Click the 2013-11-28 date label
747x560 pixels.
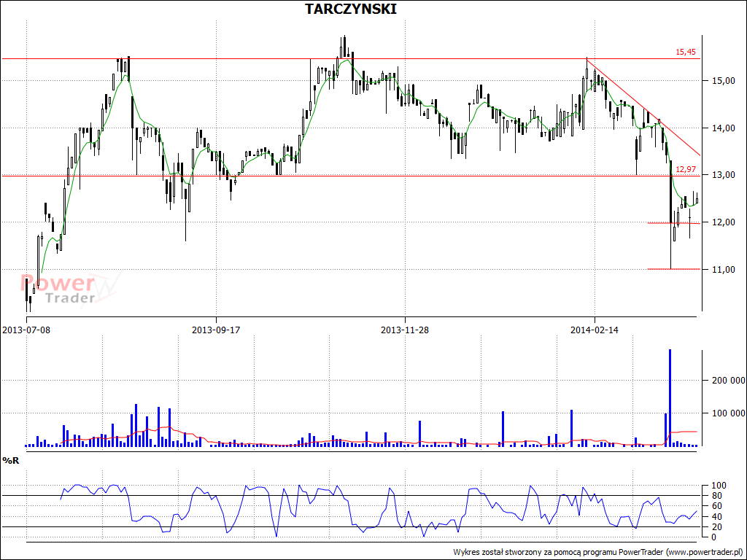coord(405,330)
